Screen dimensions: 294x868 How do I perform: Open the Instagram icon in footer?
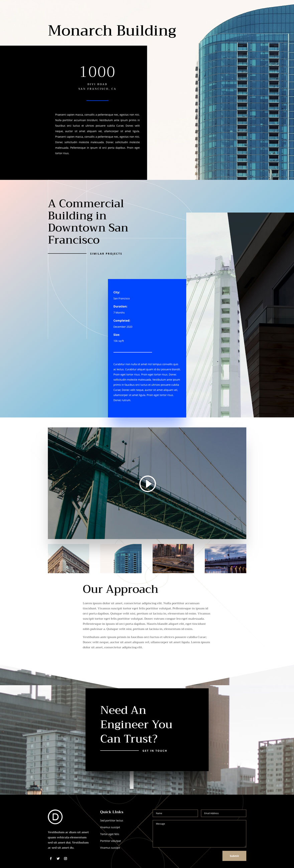pos(65,859)
